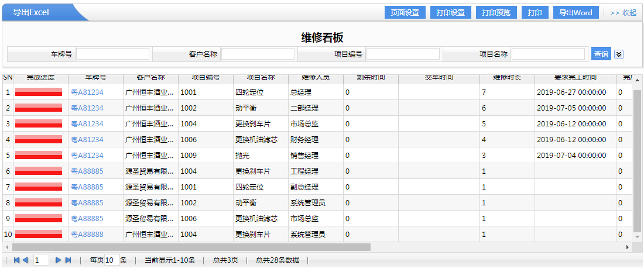
Task: Open license plate link 粤A81234 in row 1
Action: point(87,92)
